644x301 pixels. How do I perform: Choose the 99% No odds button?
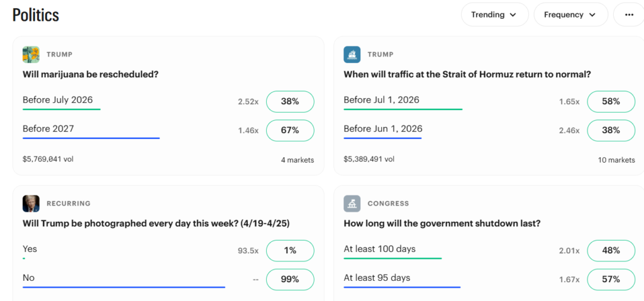(x=290, y=279)
